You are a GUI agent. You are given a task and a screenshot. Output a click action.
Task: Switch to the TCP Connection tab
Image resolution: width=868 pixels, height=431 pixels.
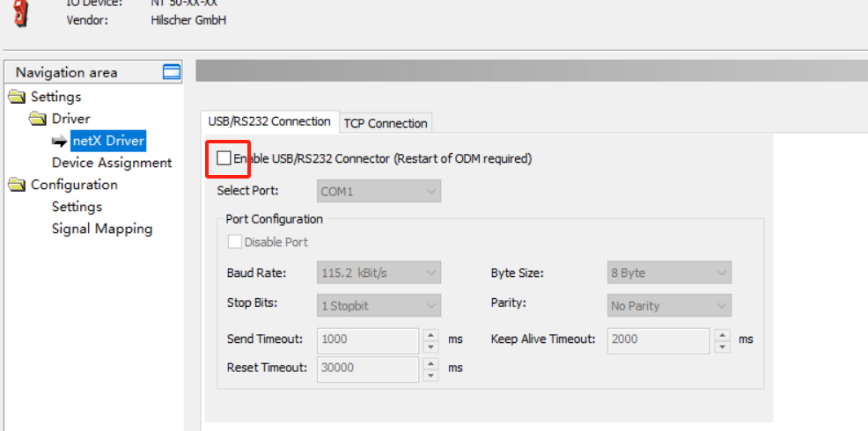pyautogui.click(x=386, y=123)
